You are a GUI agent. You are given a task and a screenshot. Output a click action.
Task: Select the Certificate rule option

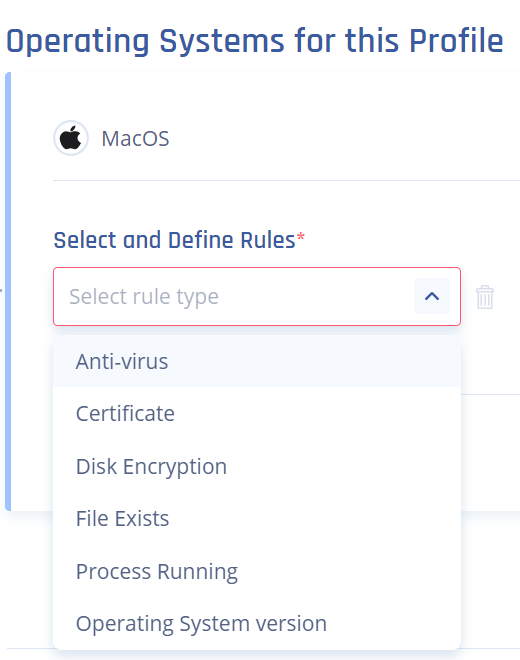pos(257,413)
